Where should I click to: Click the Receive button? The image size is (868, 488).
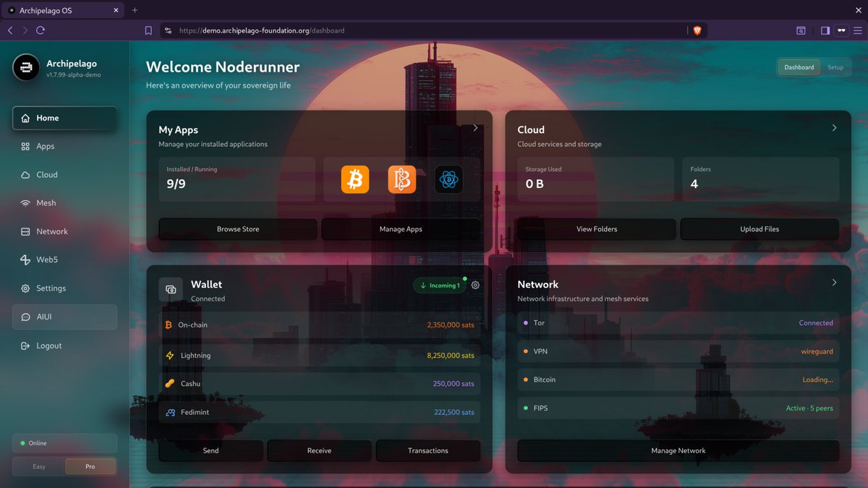tap(319, 451)
